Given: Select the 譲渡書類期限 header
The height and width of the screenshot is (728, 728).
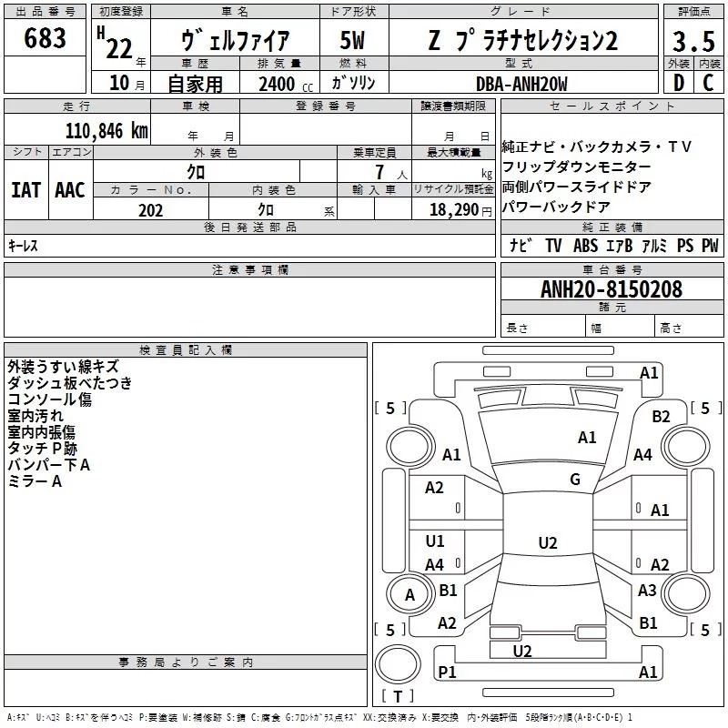Looking at the screenshot, I should [x=452, y=106].
